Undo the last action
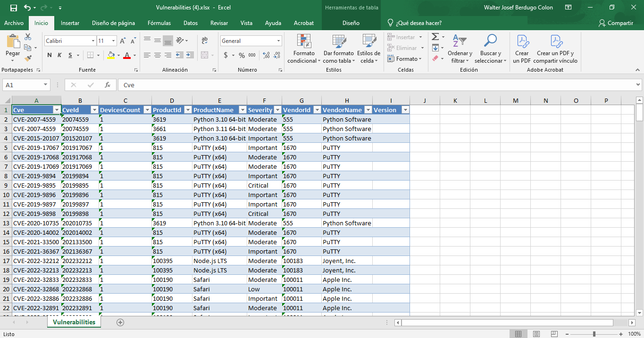 27,8
